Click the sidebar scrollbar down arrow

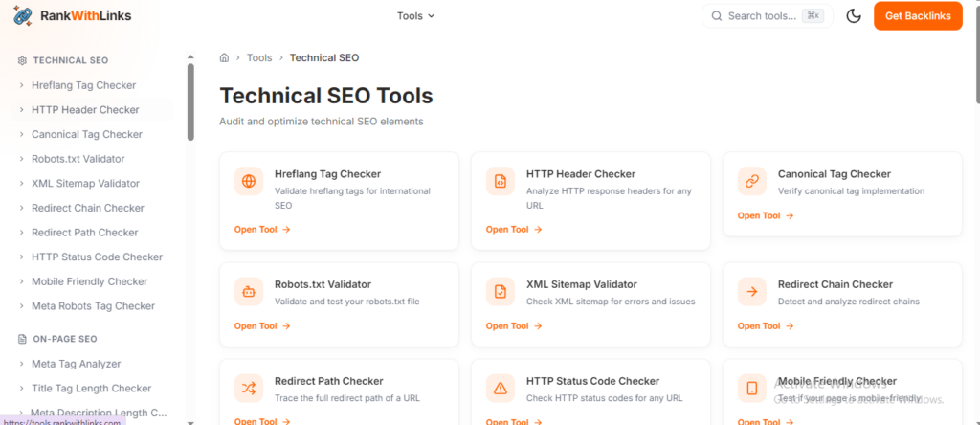point(190,422)
